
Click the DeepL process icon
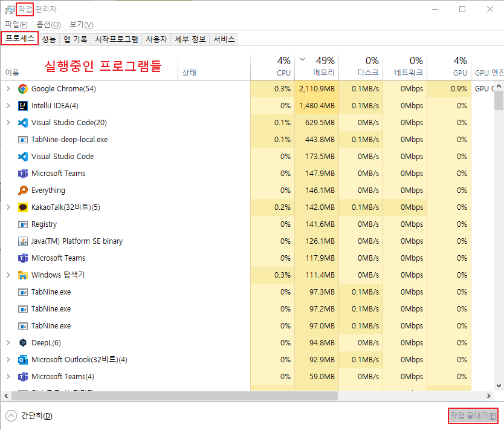pos(23,343)
